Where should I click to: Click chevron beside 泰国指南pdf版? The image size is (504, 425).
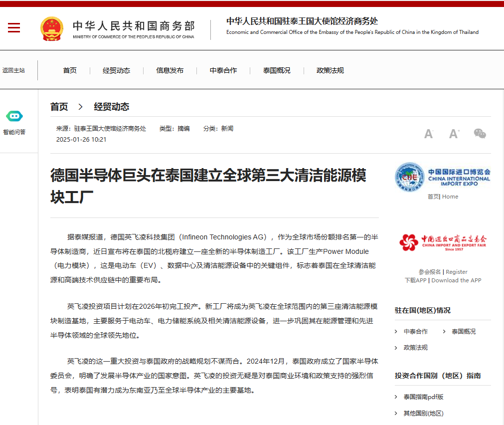[396, 397]
